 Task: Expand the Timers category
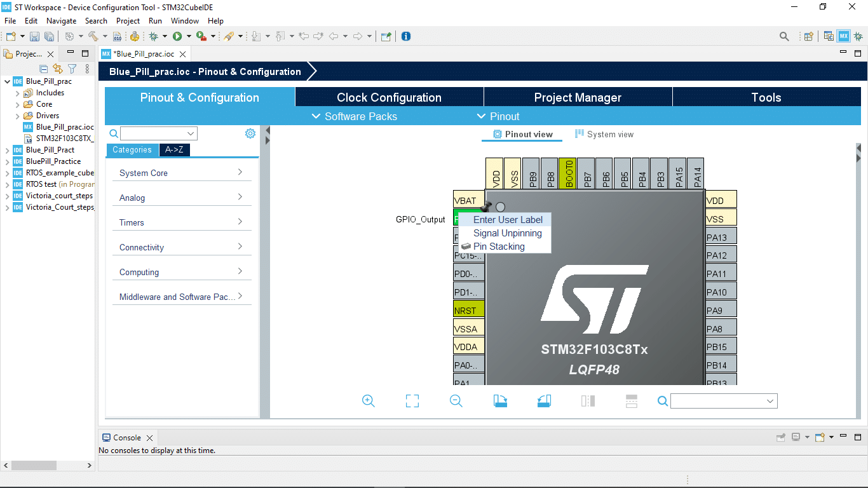182,222
